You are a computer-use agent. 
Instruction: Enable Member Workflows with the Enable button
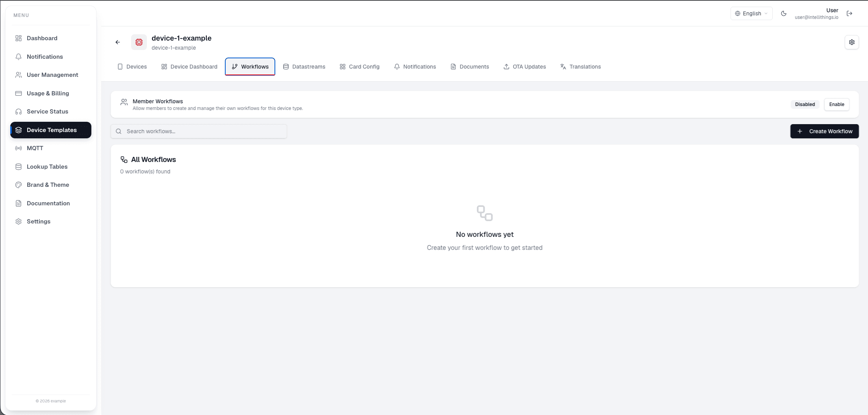(836, 104)
